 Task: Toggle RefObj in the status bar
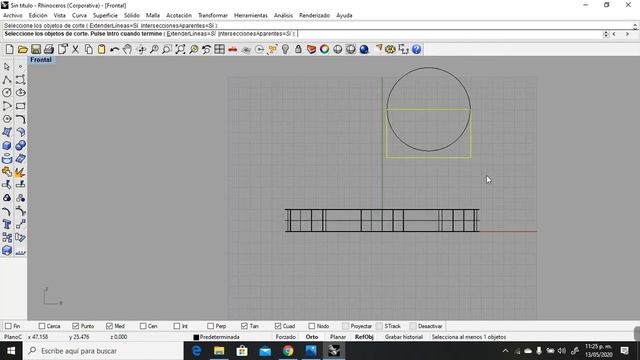pyautogui.click(x=364, y=337)
